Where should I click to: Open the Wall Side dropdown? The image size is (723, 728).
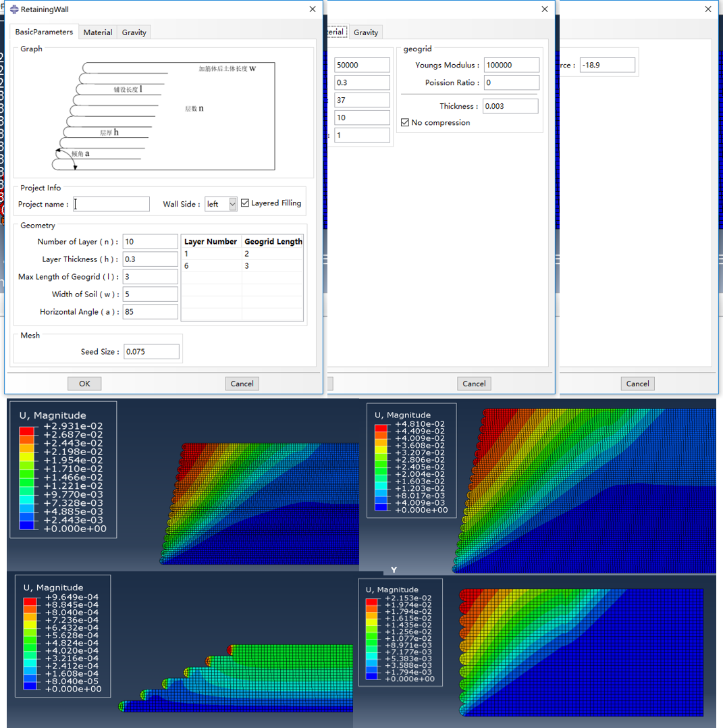point(232,204)
